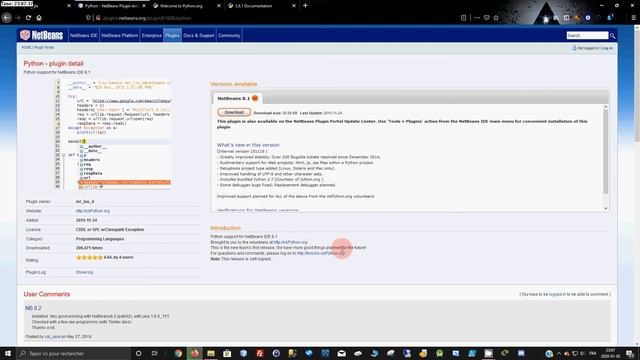Open File Explorer from the taskbar

211,353
